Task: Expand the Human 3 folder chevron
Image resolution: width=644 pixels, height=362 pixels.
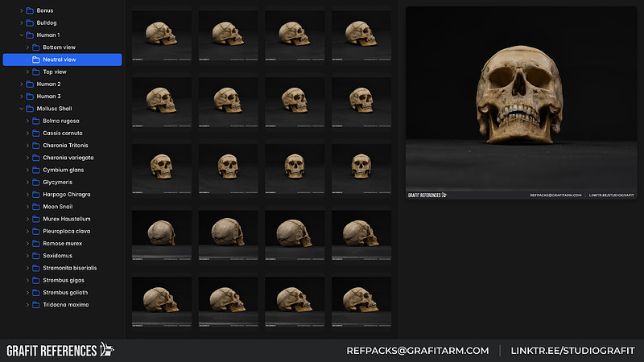Action: pyautogui.click(x=22, y=97)
